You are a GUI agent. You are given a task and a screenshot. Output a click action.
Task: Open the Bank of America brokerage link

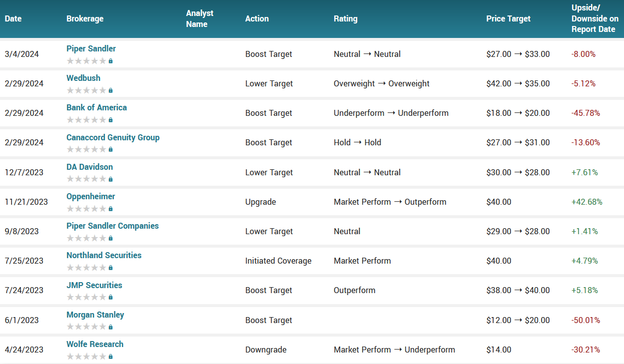tap(96, 107)
